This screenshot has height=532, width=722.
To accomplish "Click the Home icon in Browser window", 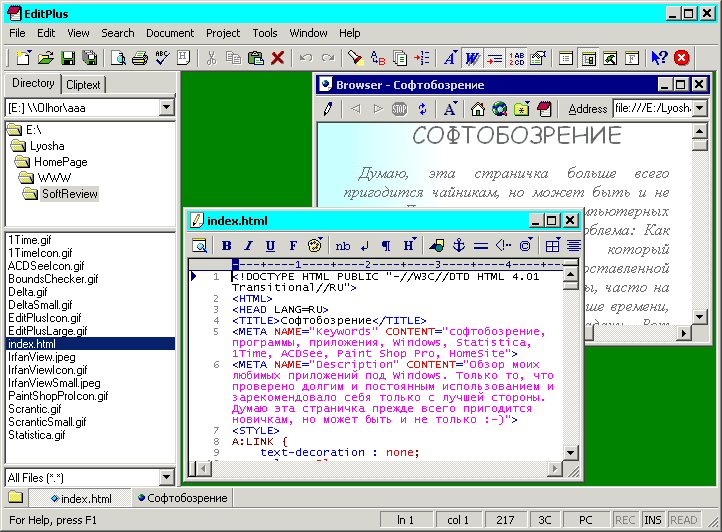I will (x=477, y=109).
